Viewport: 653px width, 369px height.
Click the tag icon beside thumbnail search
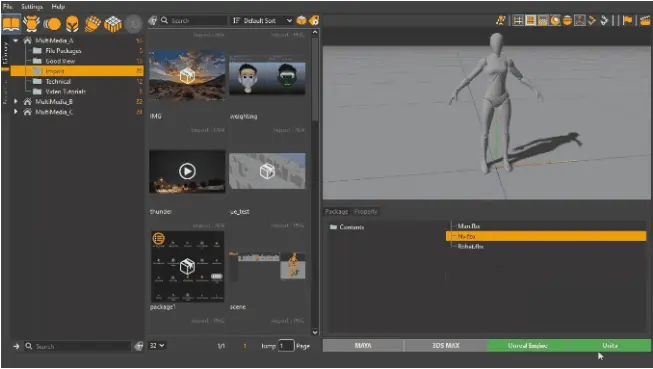(x=153, y=20)
